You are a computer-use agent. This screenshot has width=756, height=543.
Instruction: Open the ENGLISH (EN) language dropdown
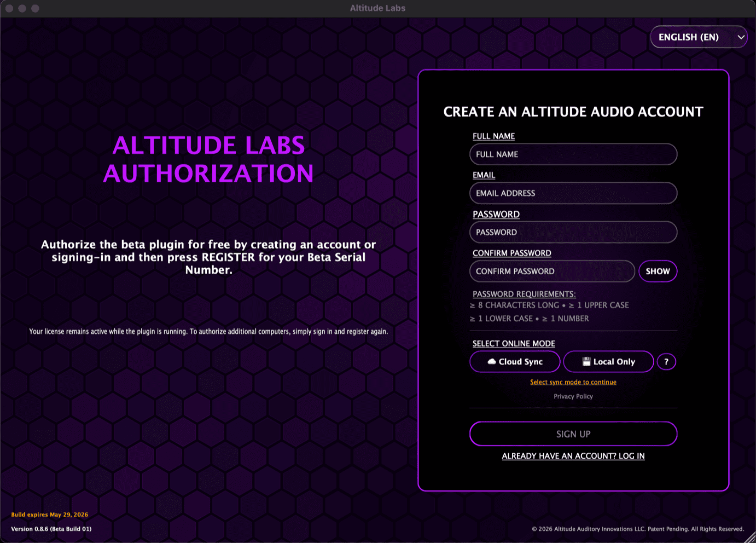[x=699, y=37]
